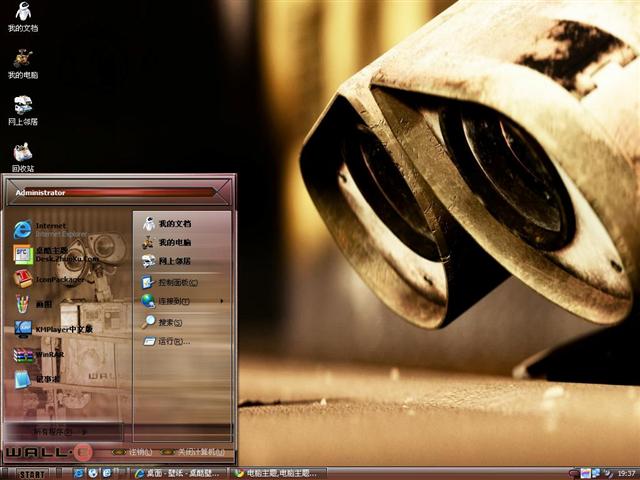Select 搜索 search in Start menu
The height and width of the screenshot is (480, 640).
click(x=165, y=322)
